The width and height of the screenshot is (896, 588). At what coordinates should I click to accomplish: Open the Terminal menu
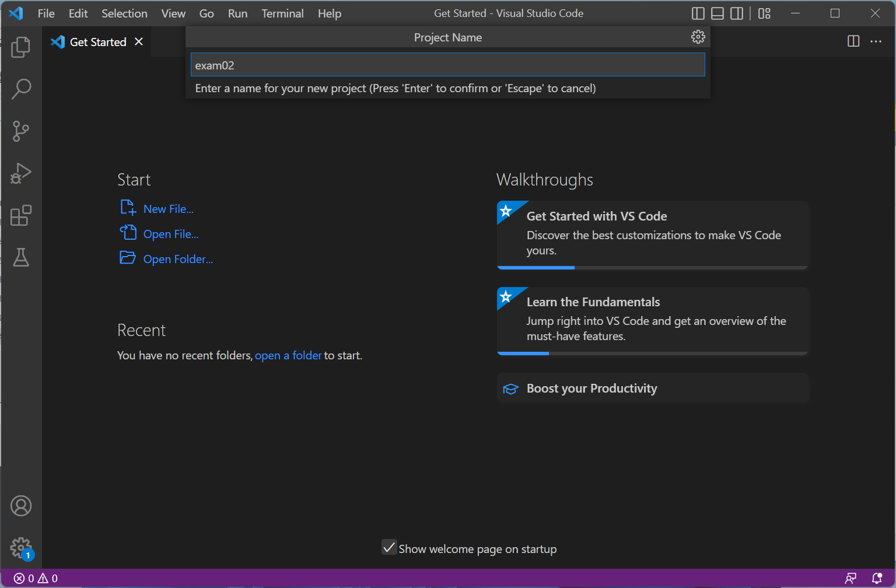tap(282, 13)
